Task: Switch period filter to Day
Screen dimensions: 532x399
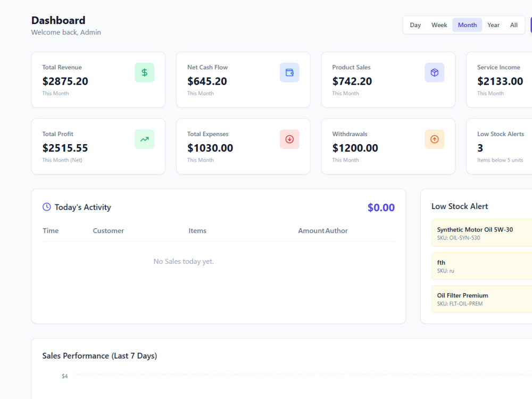Action: tap(415, 25)
